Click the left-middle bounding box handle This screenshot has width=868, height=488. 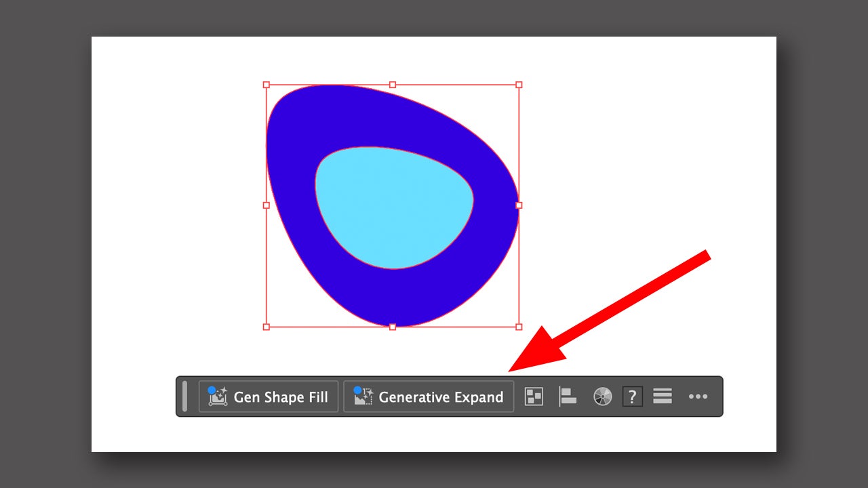[x=267, y=205]
